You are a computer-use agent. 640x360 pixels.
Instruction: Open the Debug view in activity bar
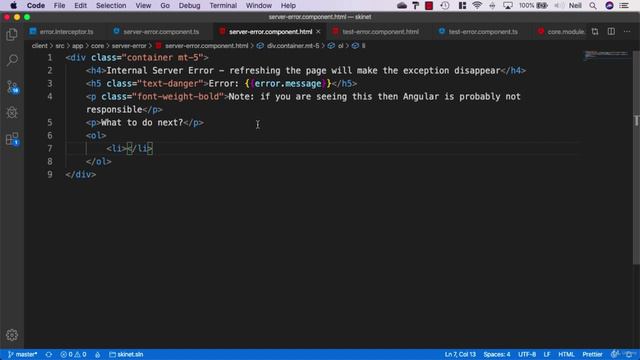(12, 113)
